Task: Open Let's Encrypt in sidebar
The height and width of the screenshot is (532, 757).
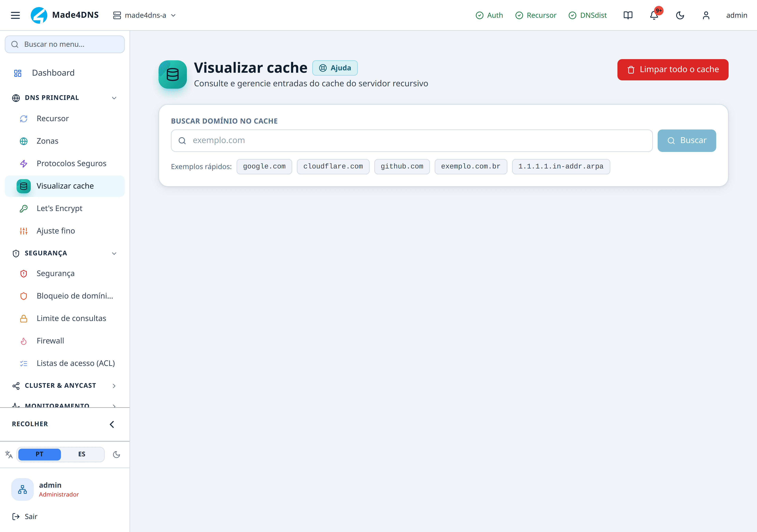Action: (x=65, y=208)
